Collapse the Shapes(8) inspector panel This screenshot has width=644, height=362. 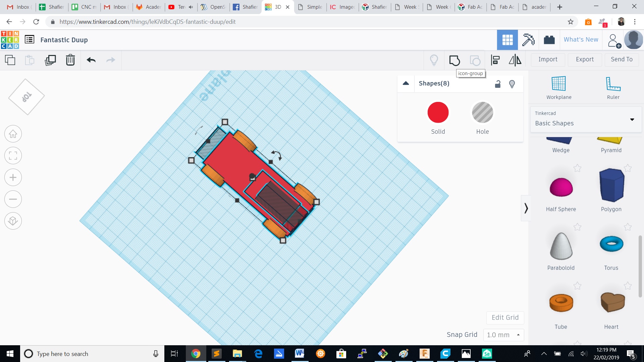click(x=406, y=83)
